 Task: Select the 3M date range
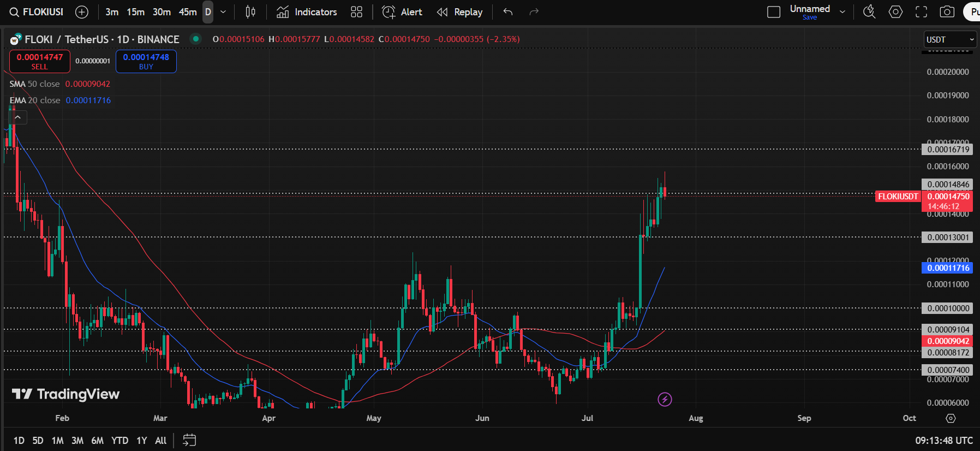[x=77, y=441]
